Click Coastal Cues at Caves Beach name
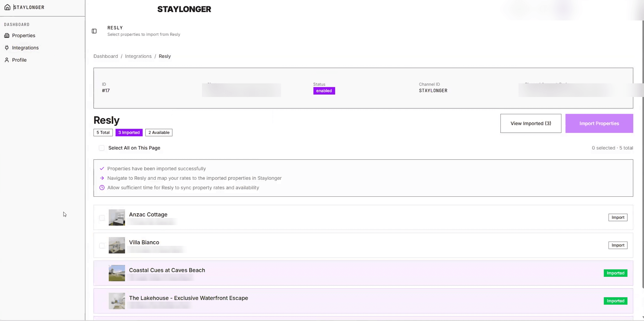Screen dimensions: 644x321 [x=167, y=270]
